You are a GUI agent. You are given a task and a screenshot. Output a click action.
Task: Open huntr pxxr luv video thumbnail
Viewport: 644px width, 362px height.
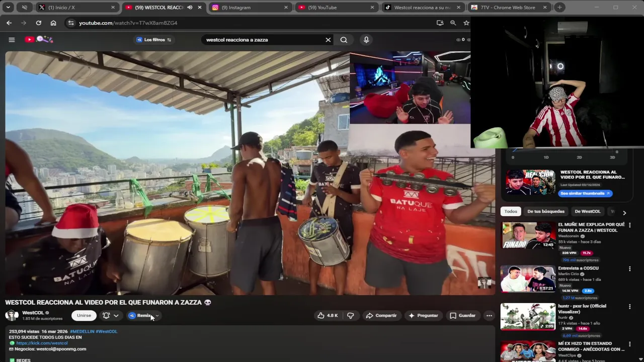pyautogui.click(x=528, y=316)
